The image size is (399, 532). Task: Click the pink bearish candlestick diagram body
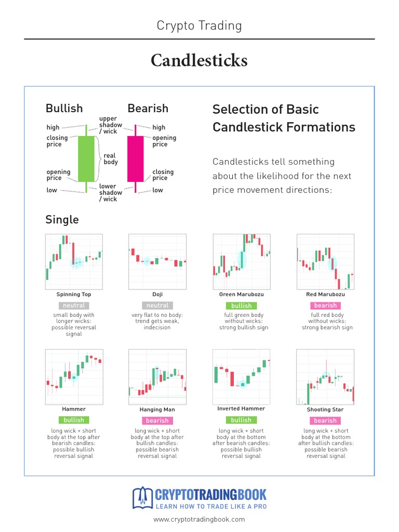pyautogui.click(x=135, y=158)
